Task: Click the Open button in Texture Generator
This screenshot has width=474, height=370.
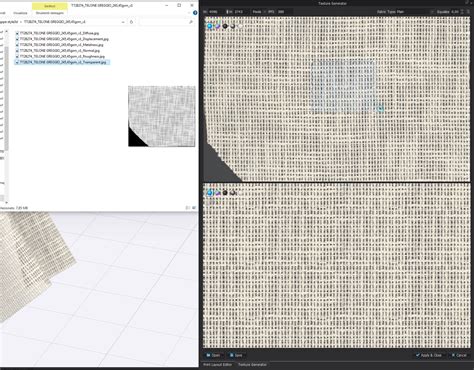Action: pos(213,355)
